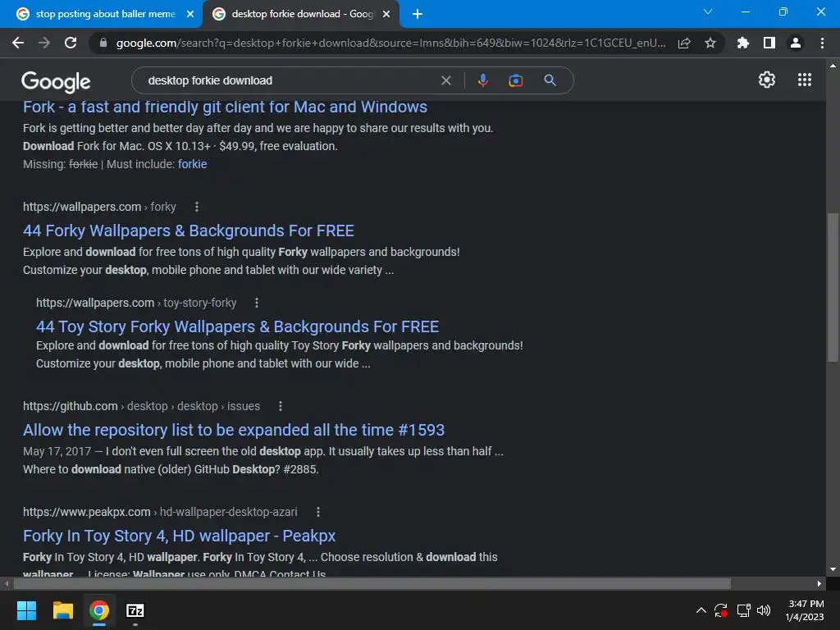
Task: Click the scroll-right arrow of the horizontal scrollbar
Action: click(819, 583)
